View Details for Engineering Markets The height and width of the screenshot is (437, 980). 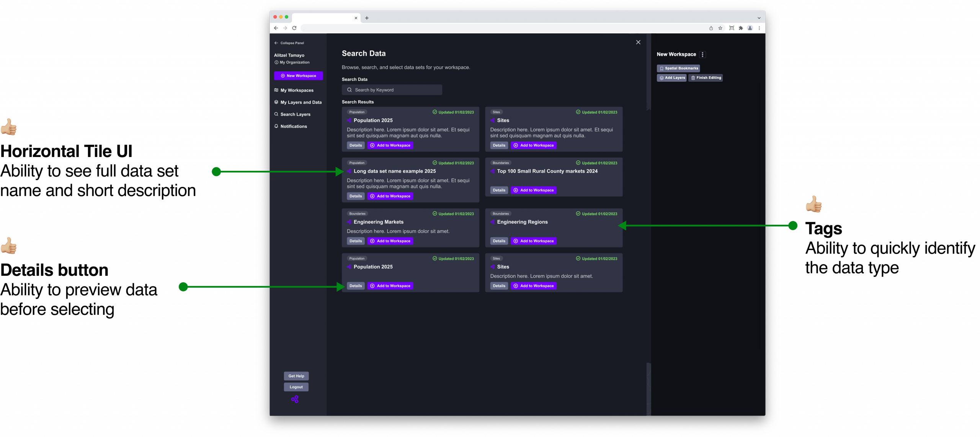click(x=355, y=241)
